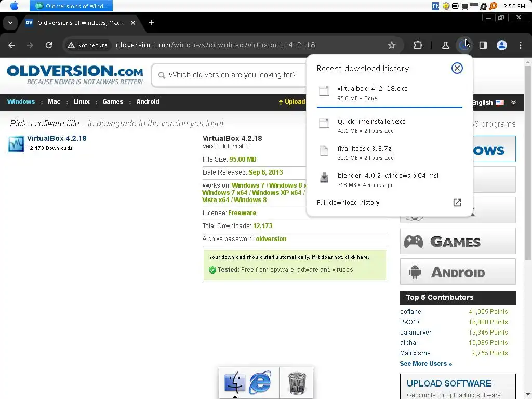The image size is (532, 399).
Task: Close the Old versions of Windows tab
Action: click(x=133, y=23)
